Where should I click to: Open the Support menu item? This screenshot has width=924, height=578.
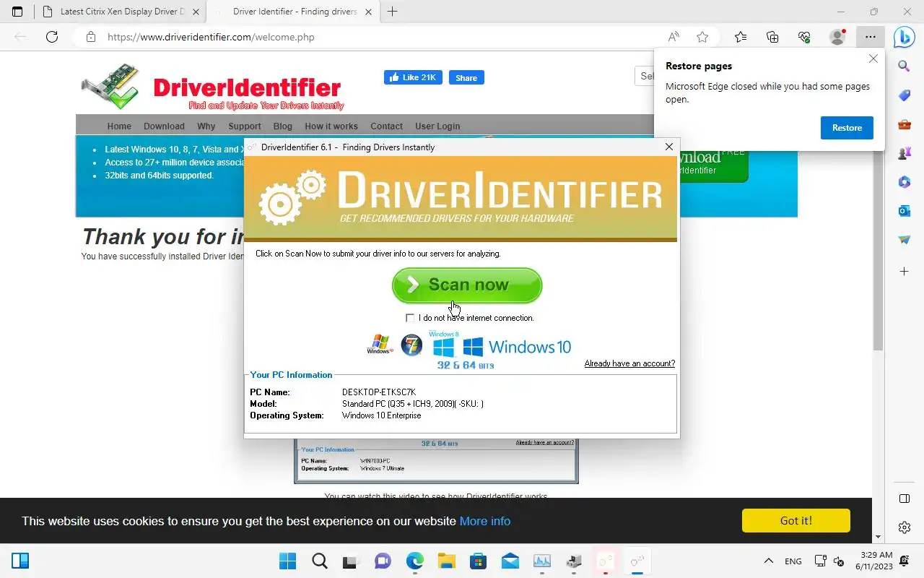click(x=245, y=126)
